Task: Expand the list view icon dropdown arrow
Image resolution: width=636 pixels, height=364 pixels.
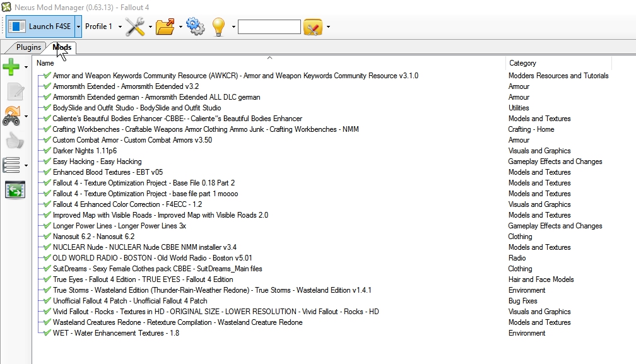Action: [26, 165]
